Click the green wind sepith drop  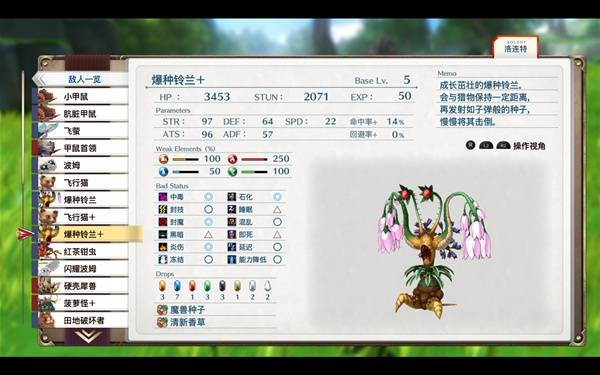tap(207, 286)
